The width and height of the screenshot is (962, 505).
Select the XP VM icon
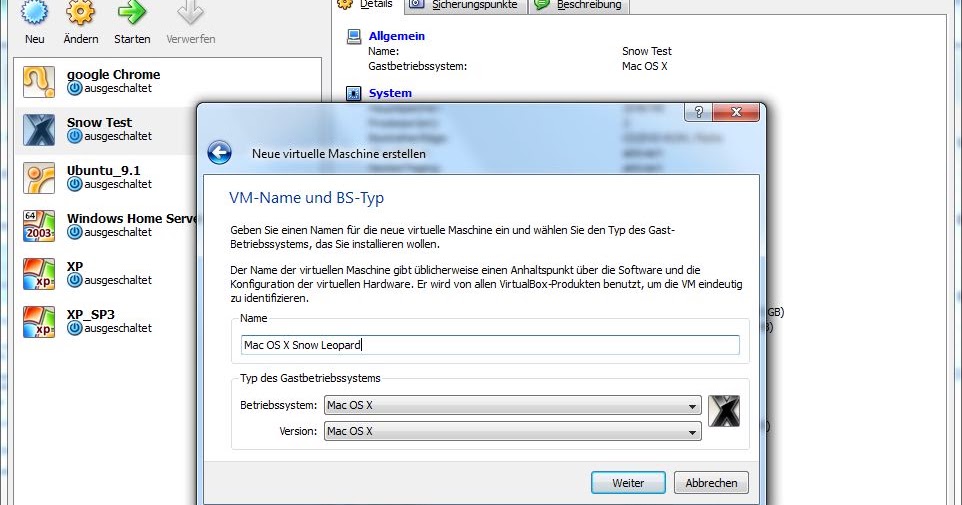39,274
